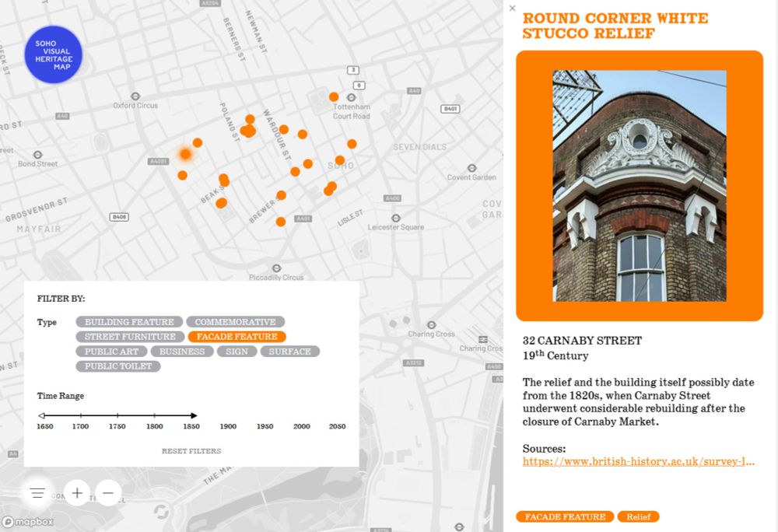This screenshot has width=778, height=532.
Task: Select the orange marker near Tottenham Court Road
Action: click(x=334, y=96)
